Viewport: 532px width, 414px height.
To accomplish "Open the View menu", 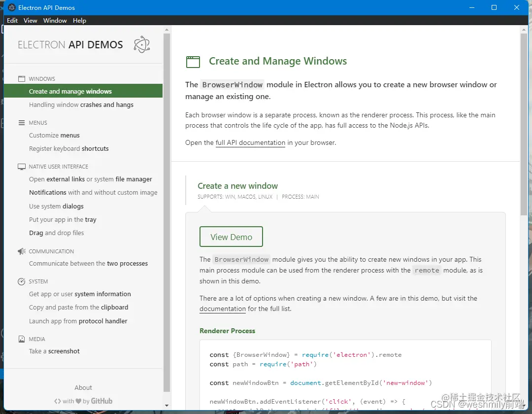I will pos(30,20).
